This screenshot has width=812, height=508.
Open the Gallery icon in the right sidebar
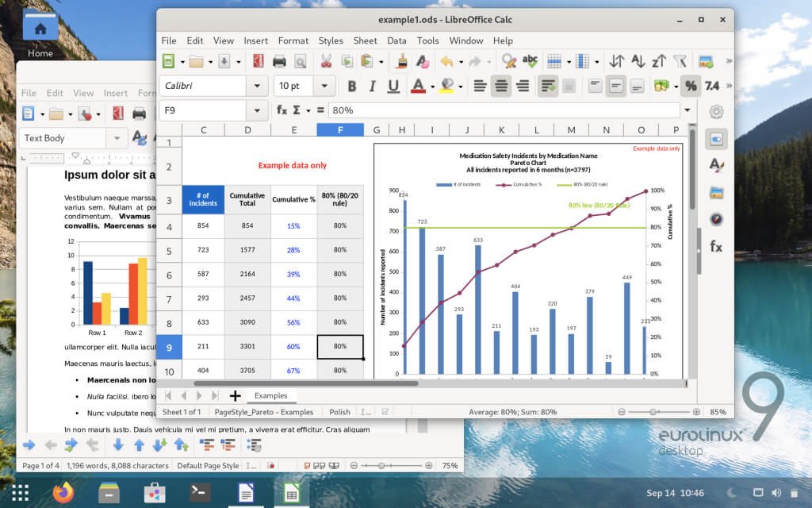click(716, 190)
